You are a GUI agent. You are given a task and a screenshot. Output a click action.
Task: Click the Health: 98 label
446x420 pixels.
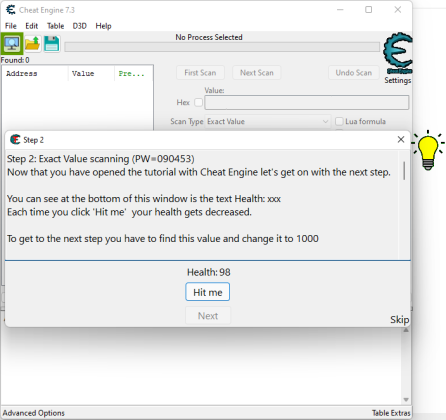[x=208, y=272]
